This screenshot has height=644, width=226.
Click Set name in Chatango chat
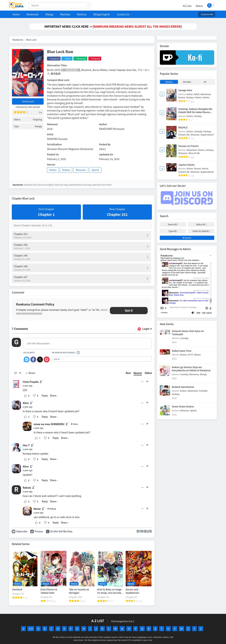207,313
